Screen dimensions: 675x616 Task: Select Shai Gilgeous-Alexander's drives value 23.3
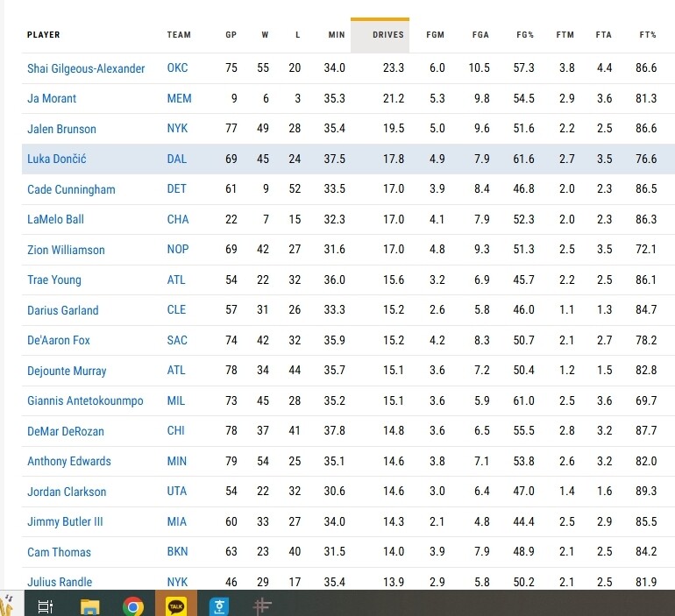coord(394,68)
